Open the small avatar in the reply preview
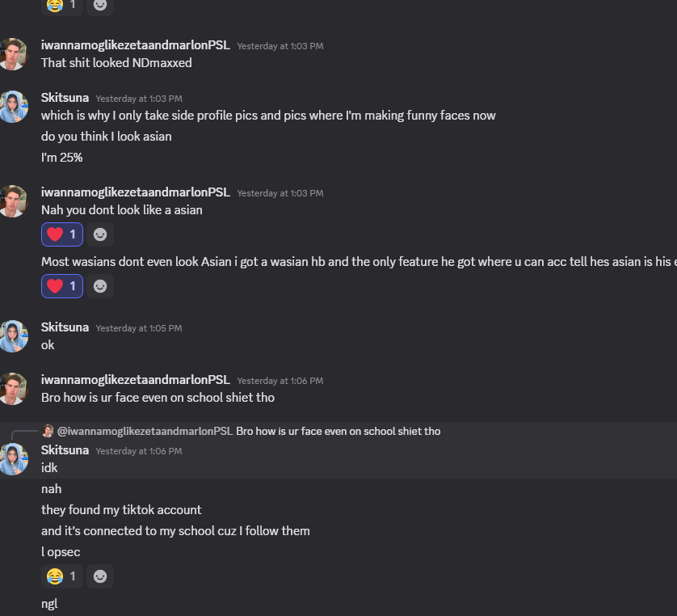Screen dimensions: 677x616 click(48, 432)
